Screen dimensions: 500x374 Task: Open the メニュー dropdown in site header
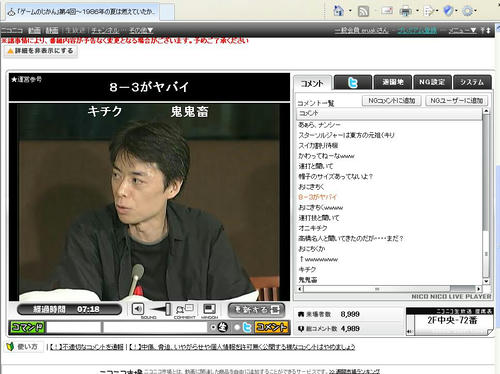click(462, 30)
